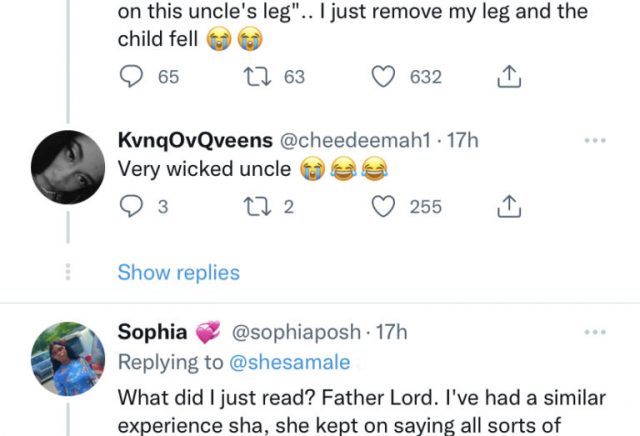Viewport: 640px width, 436px height.
Task: Open Sophia's profile picture
Action: [68, 358]
